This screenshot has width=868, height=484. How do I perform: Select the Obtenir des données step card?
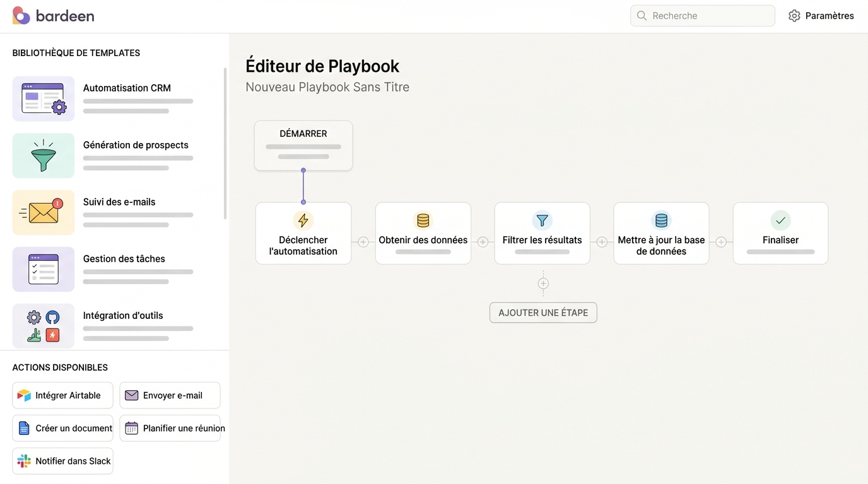[x=423, y=233]
